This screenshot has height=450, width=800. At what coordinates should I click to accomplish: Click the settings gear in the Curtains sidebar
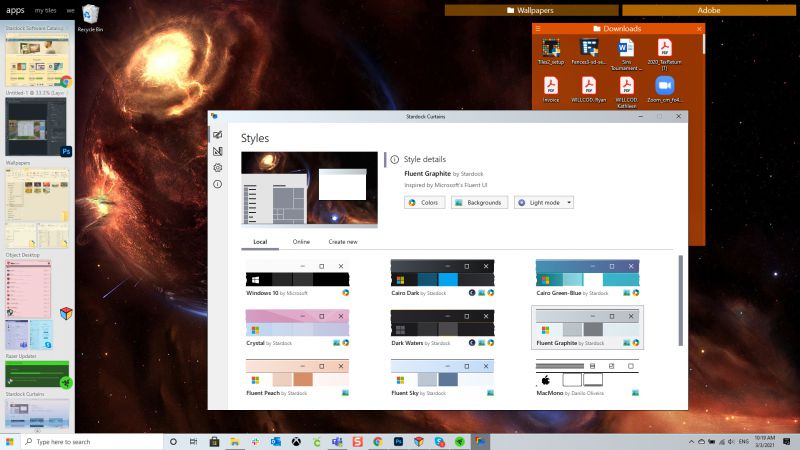tap(217, 168)
